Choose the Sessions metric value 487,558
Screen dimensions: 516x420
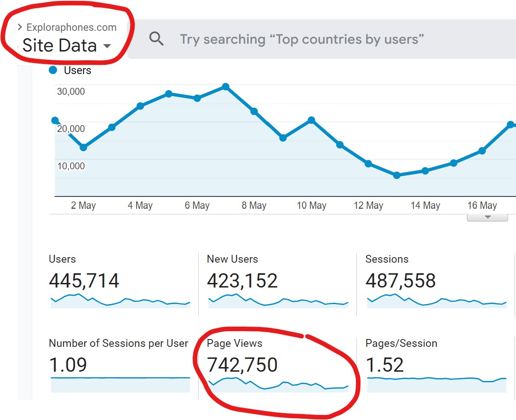click(401, 281)
